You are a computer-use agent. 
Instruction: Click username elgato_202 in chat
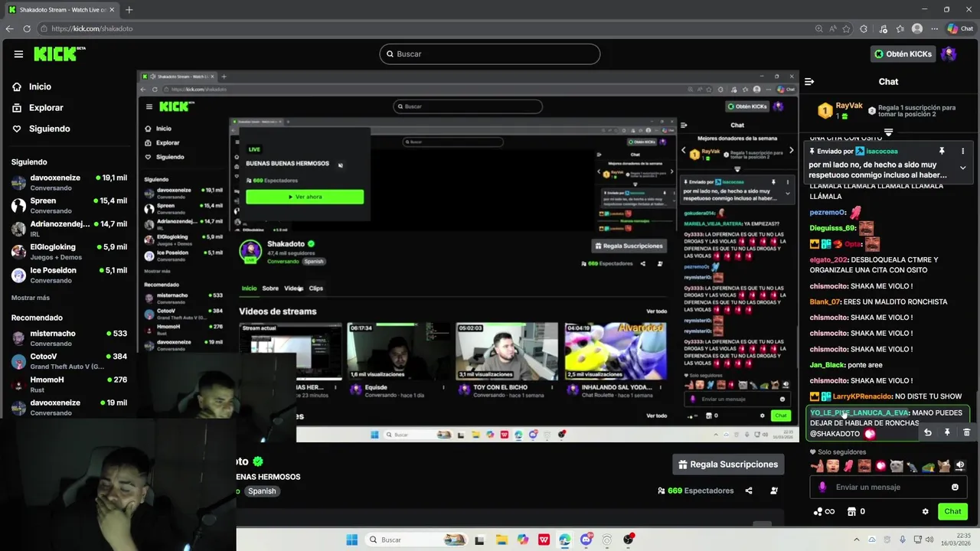pos(828,260)
